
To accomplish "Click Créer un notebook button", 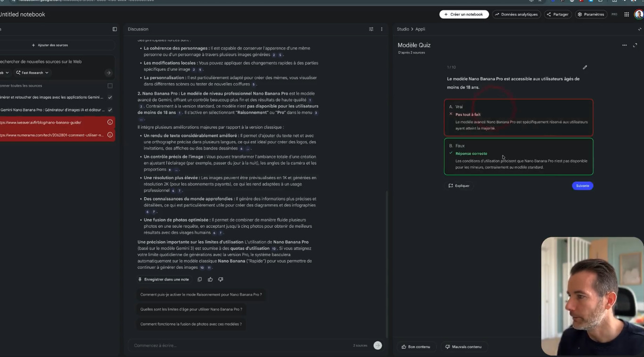I will pyautogui.click(x=464, y=15).
